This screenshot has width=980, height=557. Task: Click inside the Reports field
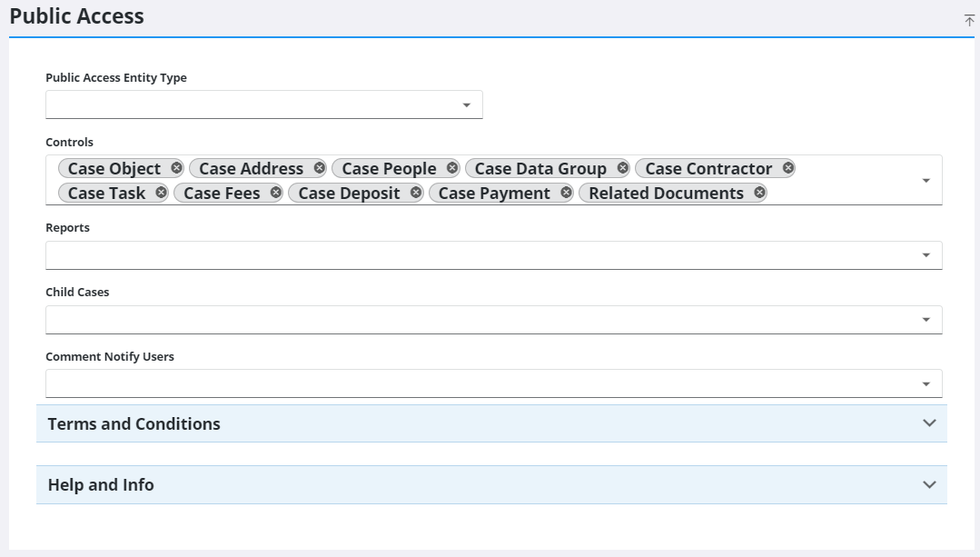tap(454, 254)
